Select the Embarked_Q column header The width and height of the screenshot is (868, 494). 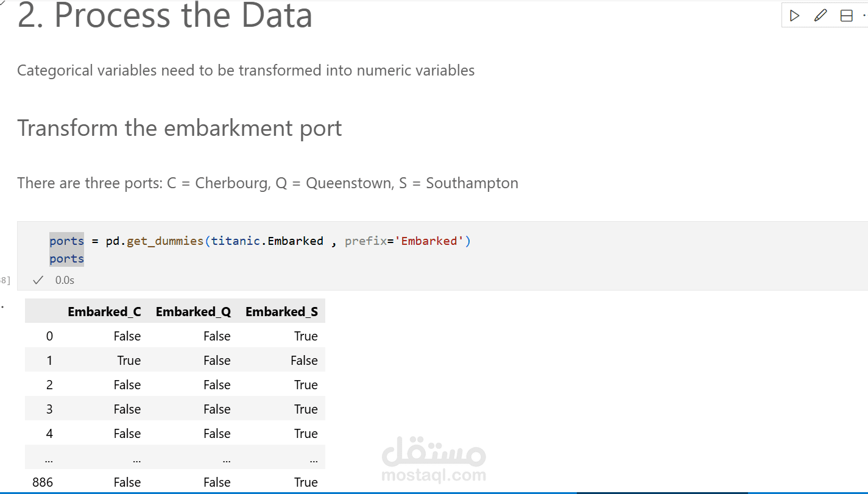point(193,311)
